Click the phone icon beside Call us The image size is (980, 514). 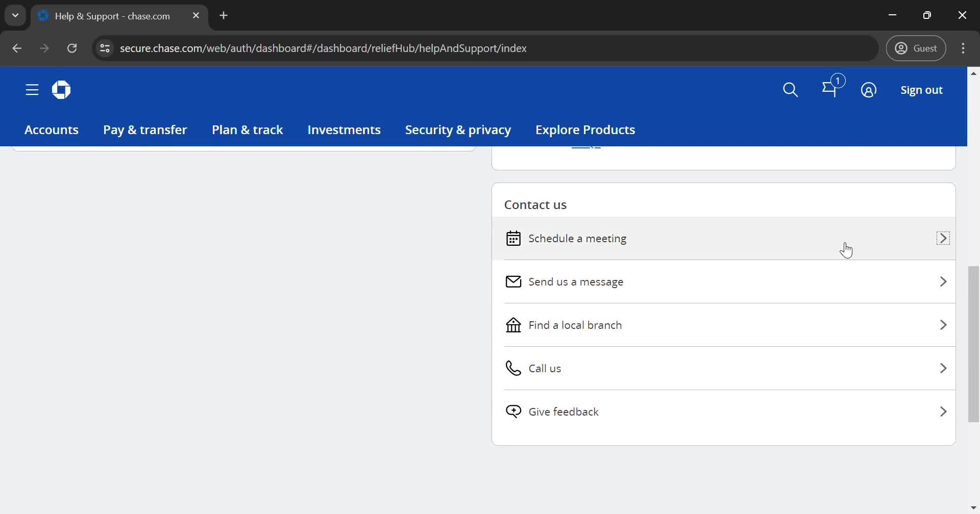pyautogui.click(x=513, y=368)
